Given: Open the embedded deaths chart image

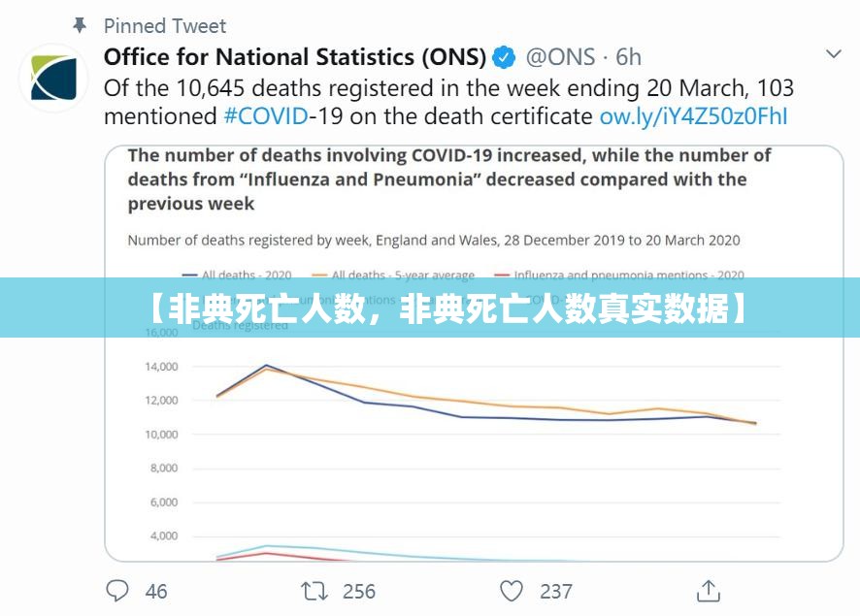Looking at the screenshot, I should click(474, 353).
